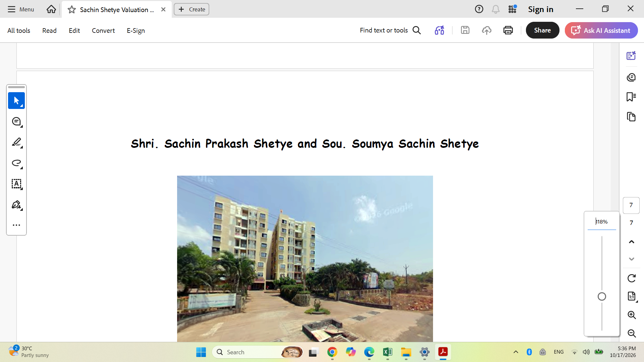Select the arrow selection tool
This screenshot has height=362, width=644.
tap(16, 101)
